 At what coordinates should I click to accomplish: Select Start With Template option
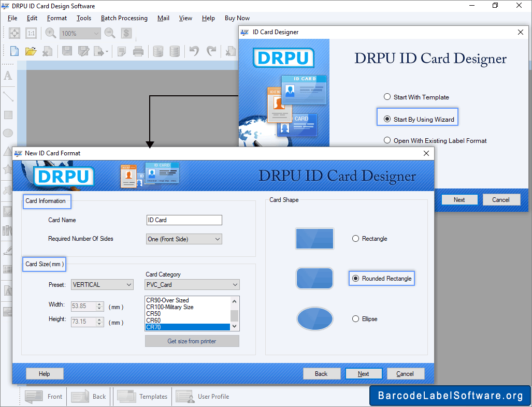coord(387,97)
